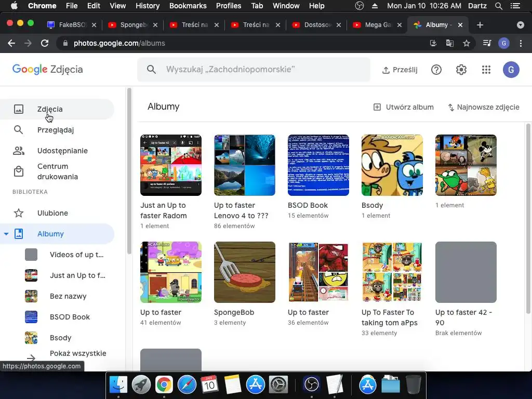Open the Up to faster album with 41 elementów

[170, 272]
